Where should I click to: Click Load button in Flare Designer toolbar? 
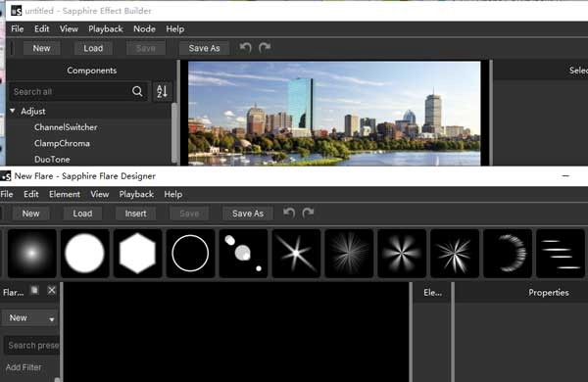click(x=82, y=214)
